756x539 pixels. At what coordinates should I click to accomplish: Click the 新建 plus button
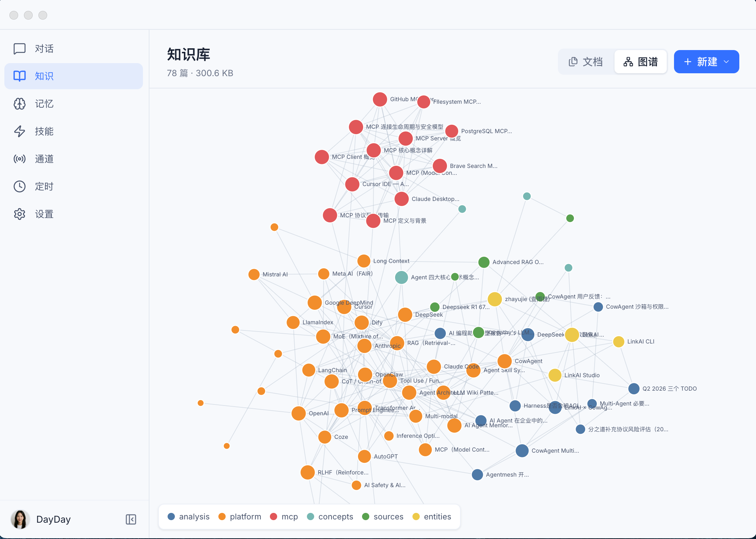point(700,62)
